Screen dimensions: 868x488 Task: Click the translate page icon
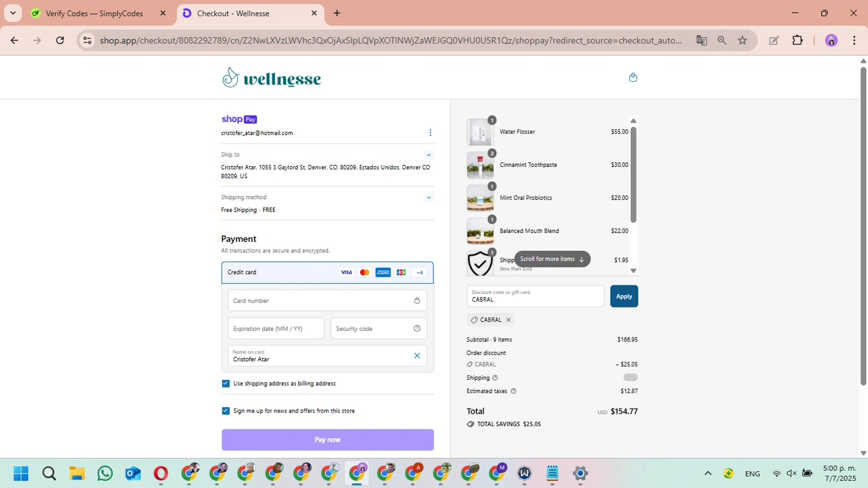click(701, 40)
